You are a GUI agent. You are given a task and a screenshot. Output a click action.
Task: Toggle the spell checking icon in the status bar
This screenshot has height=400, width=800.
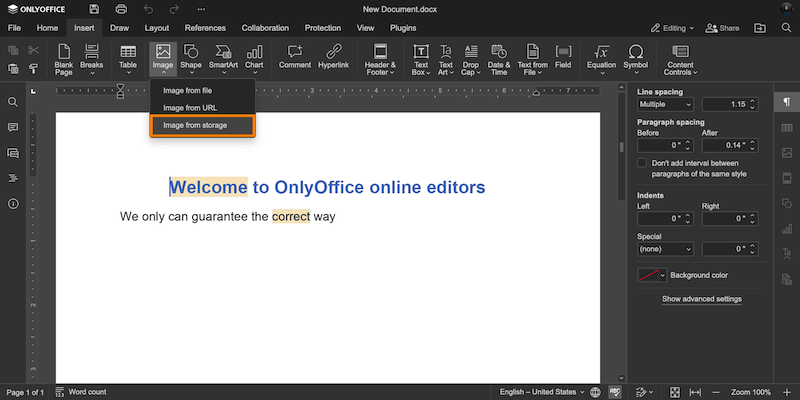(617, 392)
